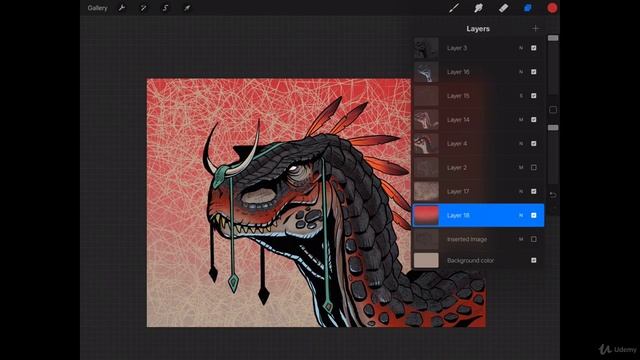Viewport: 640px width, 360px height.
Task: Activate the Transform arrow tool
Action: pos(187,8)
